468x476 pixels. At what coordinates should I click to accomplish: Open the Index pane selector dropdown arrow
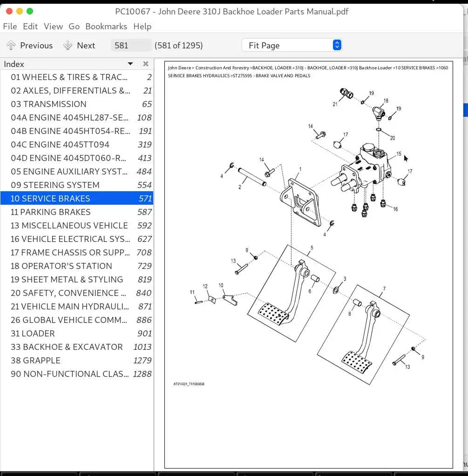(x=130, y=64)
